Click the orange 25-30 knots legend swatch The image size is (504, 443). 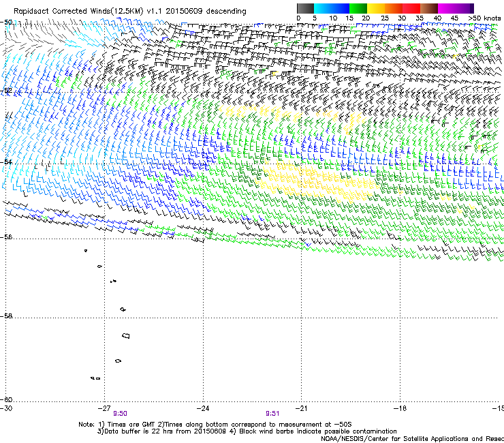(x=394, y=8)
